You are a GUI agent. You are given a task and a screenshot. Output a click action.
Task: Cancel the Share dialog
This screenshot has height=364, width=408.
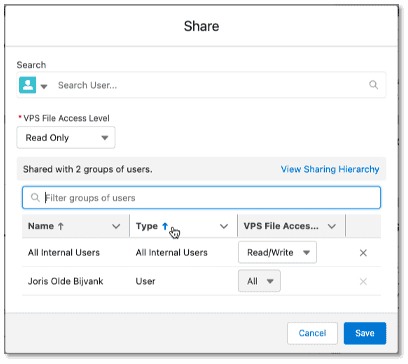click(x=312, y=333)
